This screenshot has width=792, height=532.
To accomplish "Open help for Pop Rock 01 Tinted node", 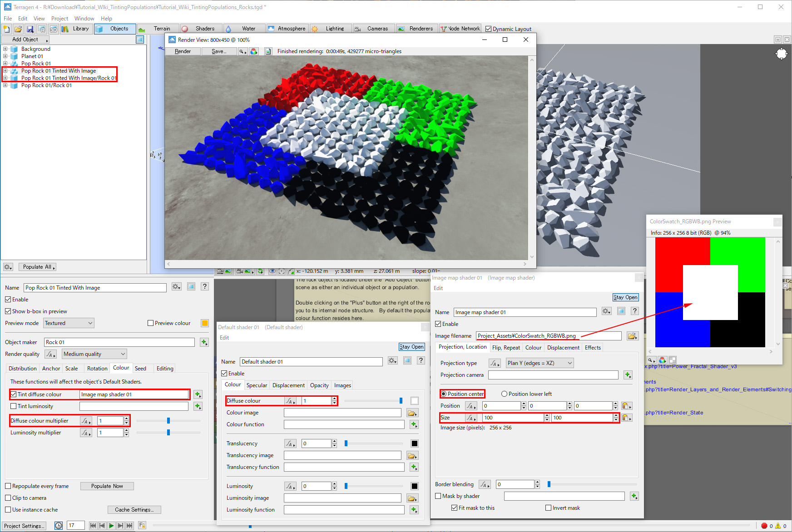I will coord(205,286).
